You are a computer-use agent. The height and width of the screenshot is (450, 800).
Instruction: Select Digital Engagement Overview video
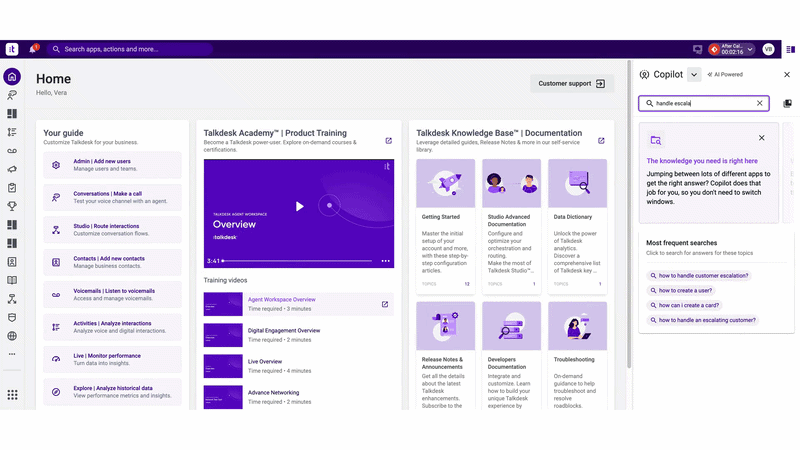click(298, 335)
